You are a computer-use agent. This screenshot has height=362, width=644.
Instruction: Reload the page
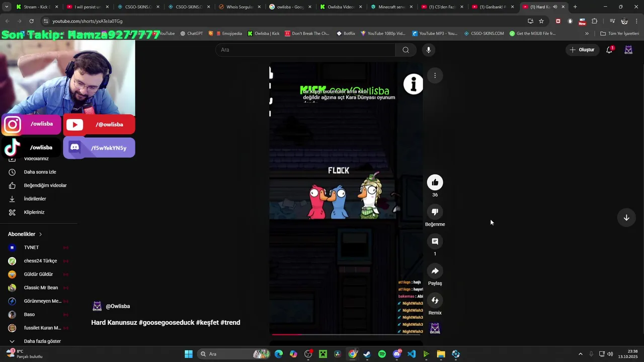31,21
